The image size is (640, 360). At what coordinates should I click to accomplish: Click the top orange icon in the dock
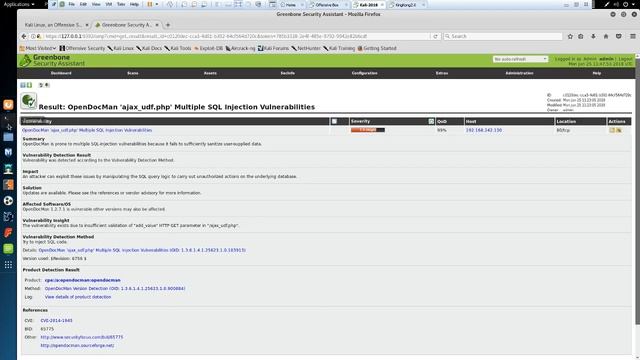pos(8,105)
